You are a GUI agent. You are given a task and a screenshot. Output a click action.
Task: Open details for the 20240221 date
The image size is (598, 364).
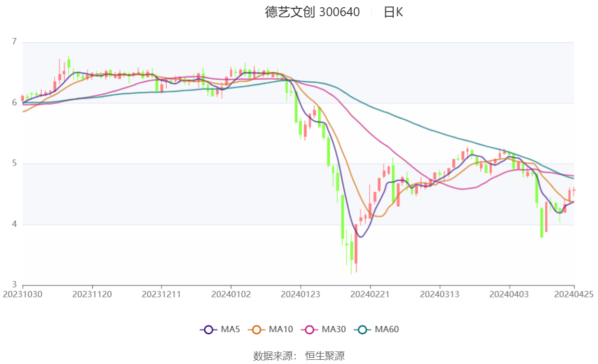(x=370, y=293)
